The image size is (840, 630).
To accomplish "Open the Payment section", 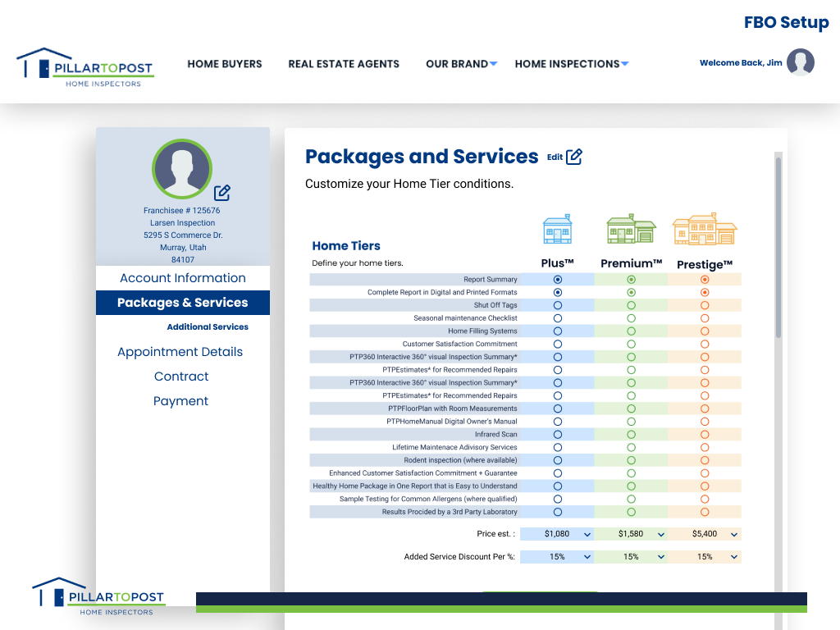I will click(180, 401).
